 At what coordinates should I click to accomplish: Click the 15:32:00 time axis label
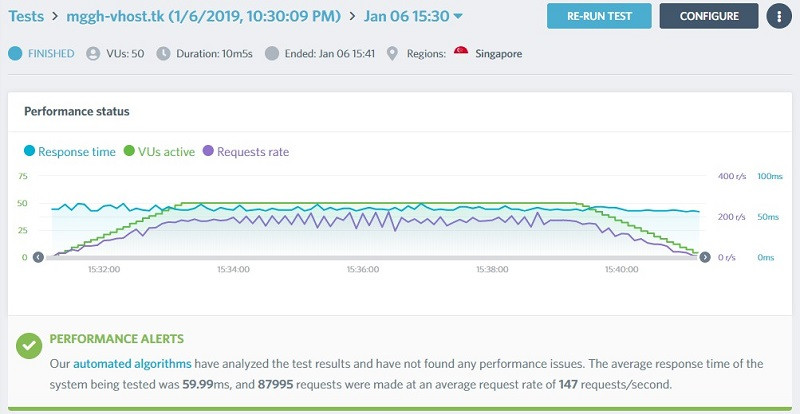[104, 270]
